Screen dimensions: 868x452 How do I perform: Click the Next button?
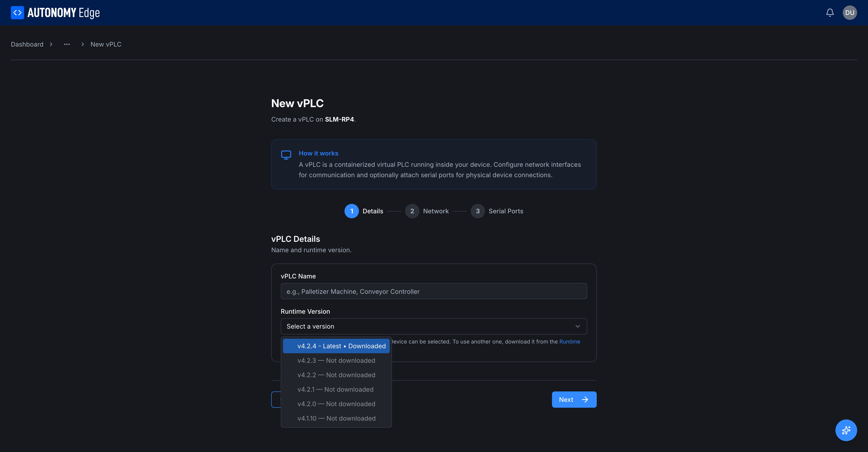coord(574,400)
